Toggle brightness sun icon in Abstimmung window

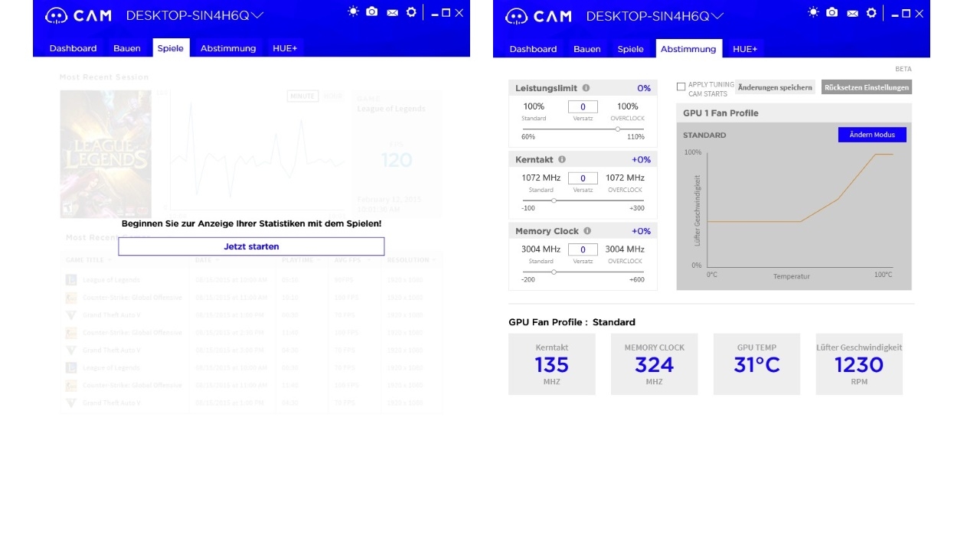click(x=813, y=12)
